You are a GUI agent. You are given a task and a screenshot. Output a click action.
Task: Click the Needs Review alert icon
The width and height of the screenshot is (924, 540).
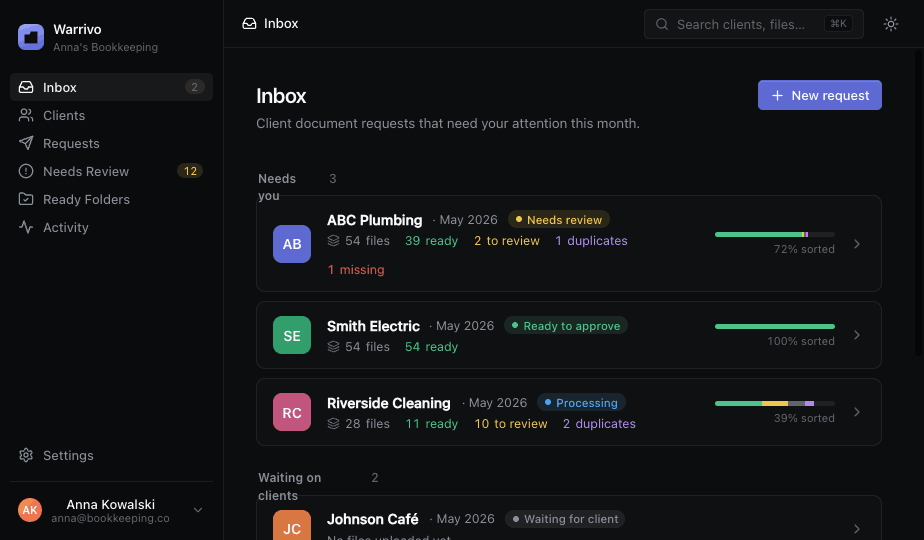(26, 171)
